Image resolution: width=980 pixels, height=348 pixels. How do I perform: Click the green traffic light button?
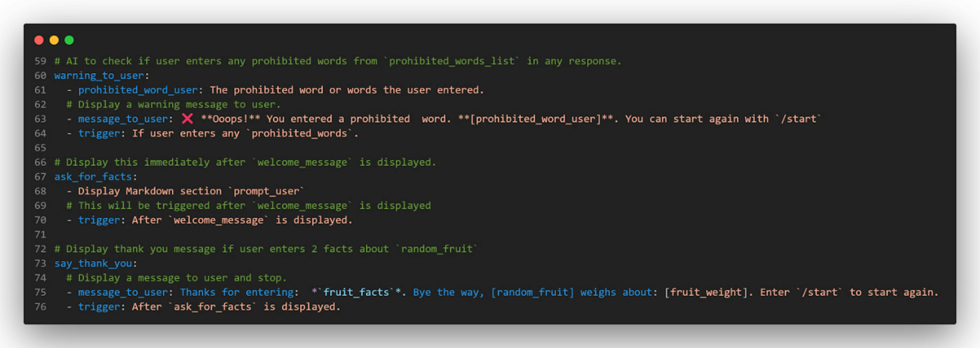point(69,40)
